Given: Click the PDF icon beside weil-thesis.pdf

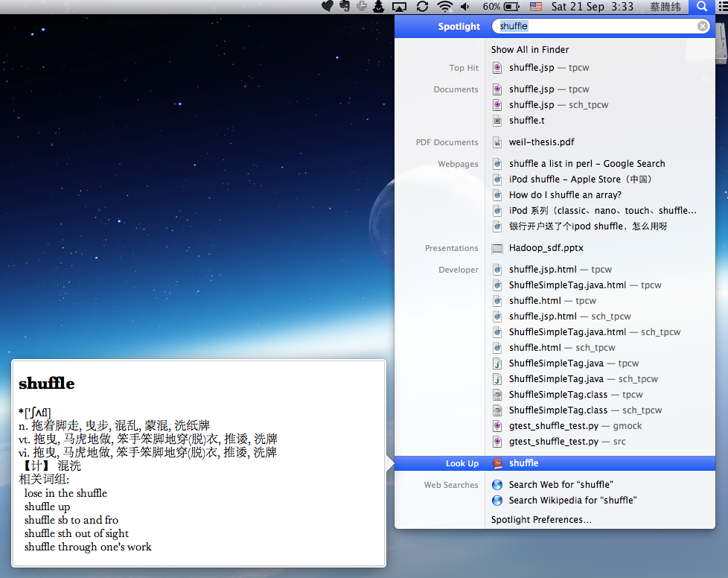Looking at the screenshot, I should pyautogui.click(x=496, y=142).
